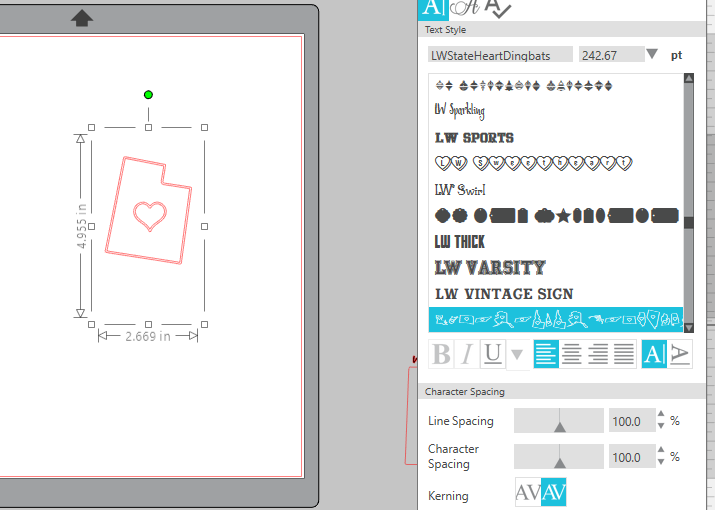Choose the LW SPORTS font

pos(474,138)
